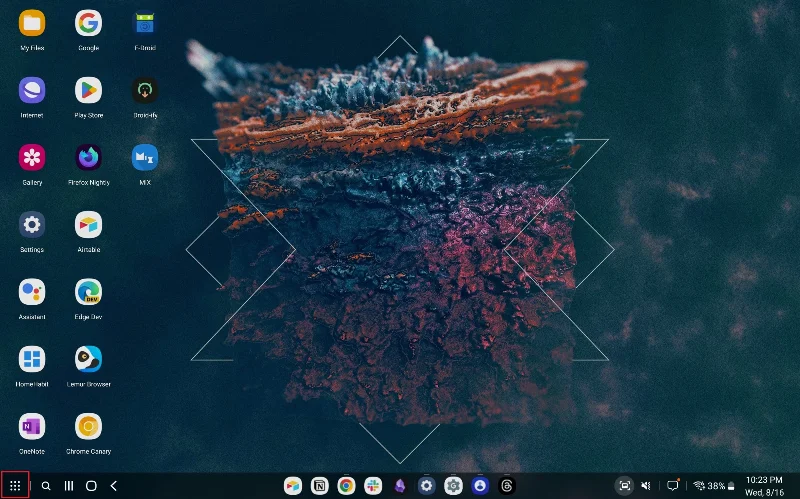Open the F-Droid app
Screen dimensions: 800x499
click(x=145, y=23)
